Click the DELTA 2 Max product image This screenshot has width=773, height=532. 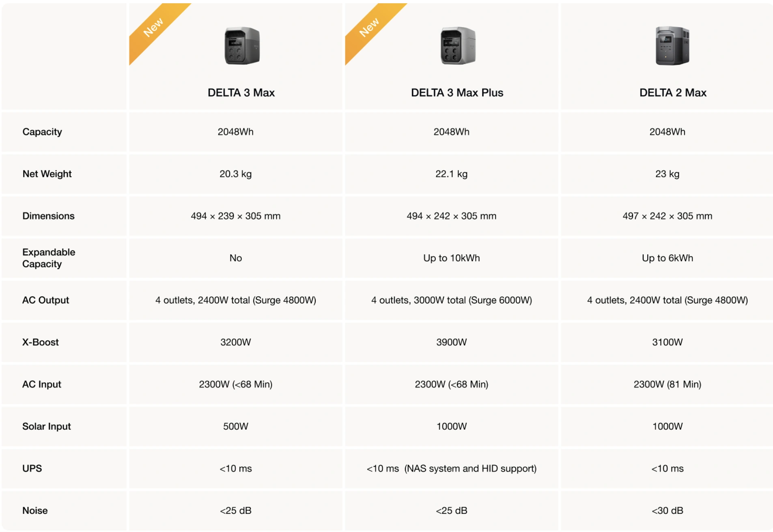672,46
